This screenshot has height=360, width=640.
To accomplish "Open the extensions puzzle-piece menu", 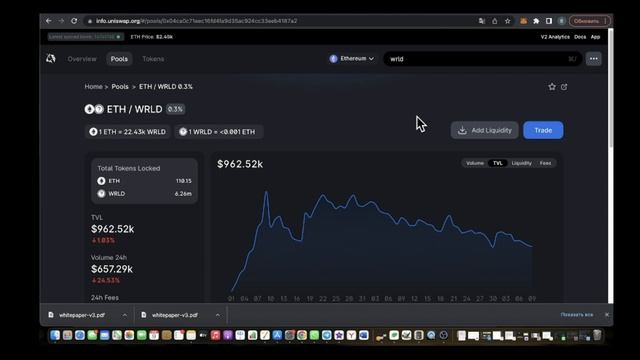I will (x=536, y=21).
